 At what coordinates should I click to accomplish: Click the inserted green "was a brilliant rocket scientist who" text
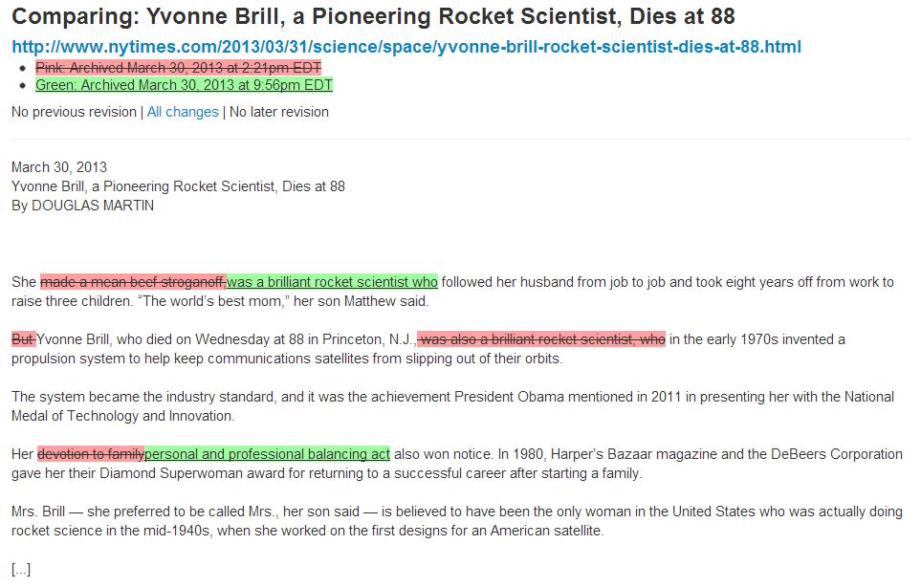(332, 282)
